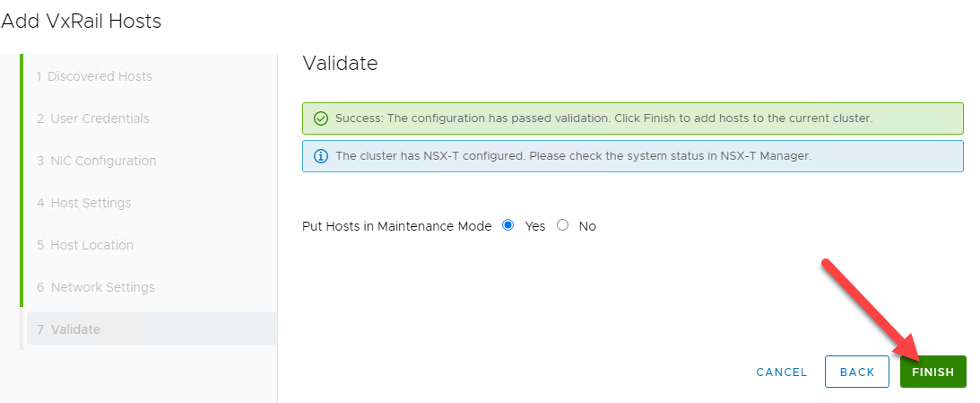Click the Back button

point(857,372)
